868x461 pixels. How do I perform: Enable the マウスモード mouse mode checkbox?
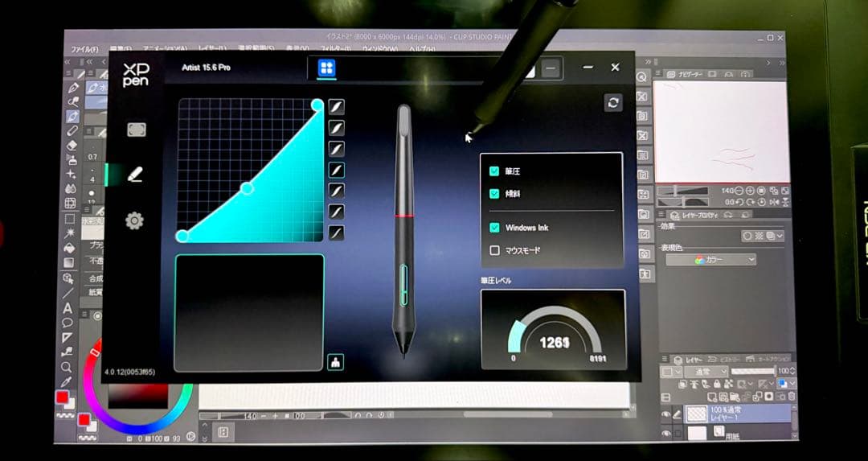[x=494, y=250]
